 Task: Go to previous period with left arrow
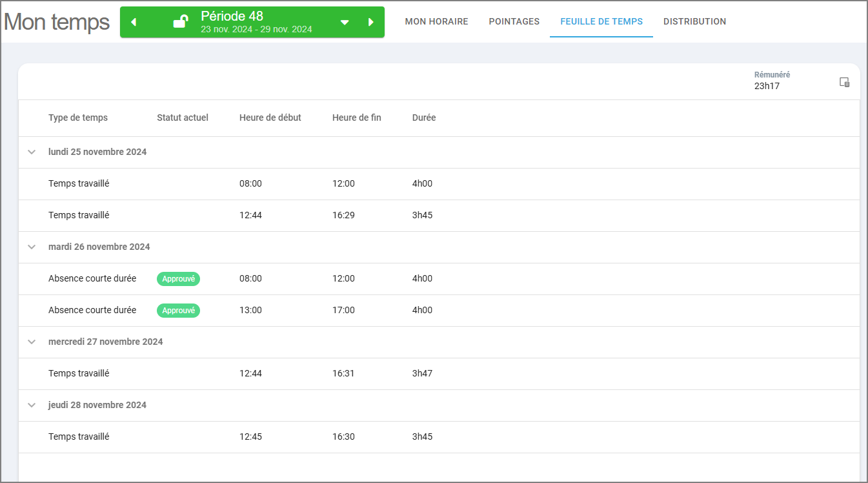tap(134, 23)
